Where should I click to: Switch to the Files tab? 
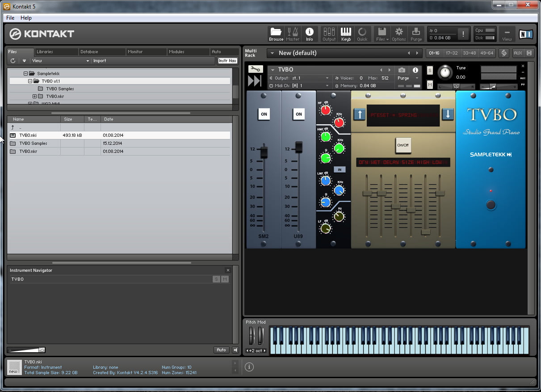click(20, 52)
